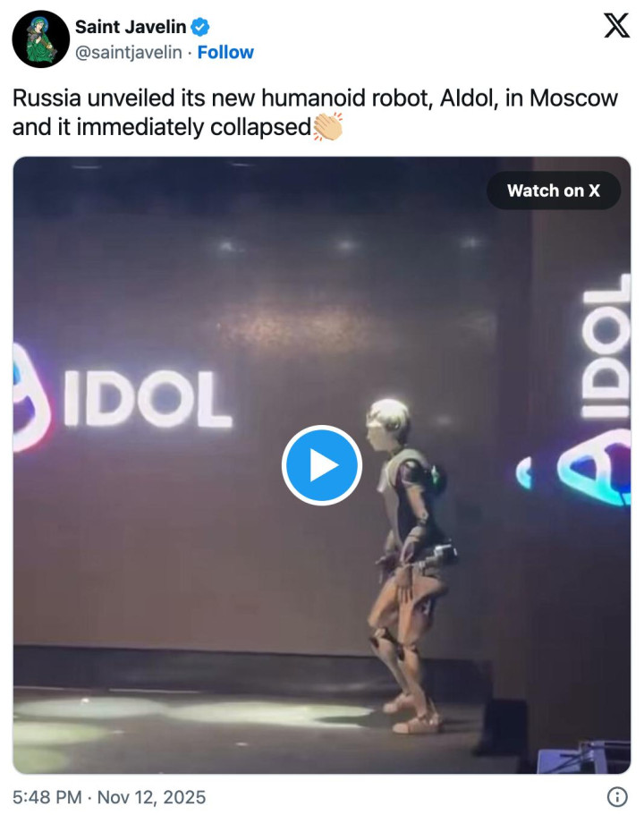Play the embedded robot video
The image size is (644, 815).
(x=322, y=465)
